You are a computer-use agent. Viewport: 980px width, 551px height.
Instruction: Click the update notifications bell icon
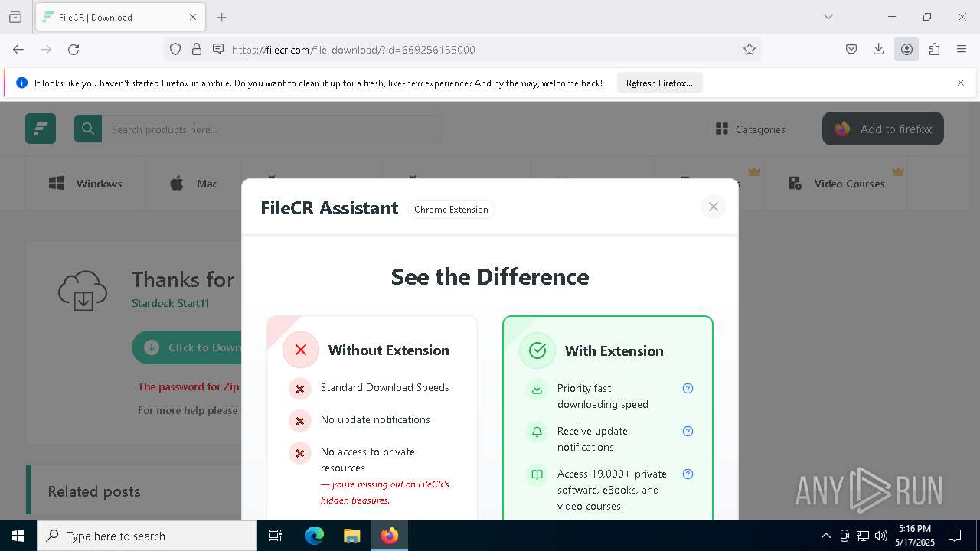pyautogui.click(x=537, y=432)
